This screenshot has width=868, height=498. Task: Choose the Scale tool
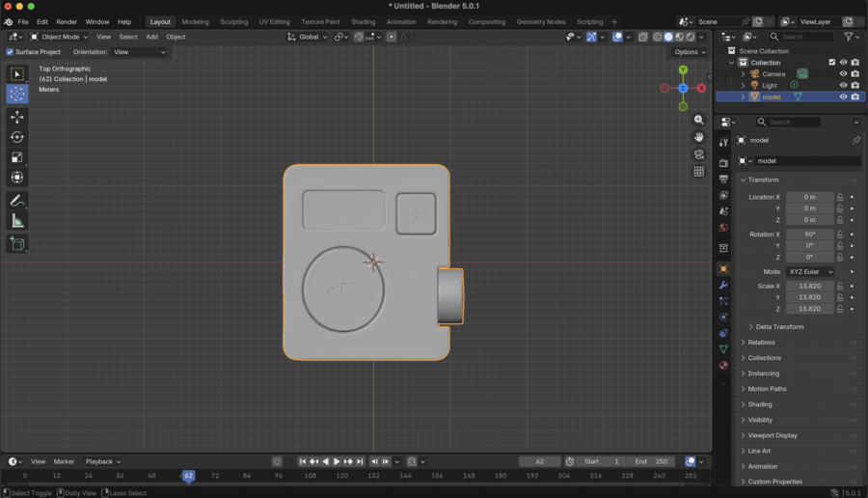coord(17,157)
